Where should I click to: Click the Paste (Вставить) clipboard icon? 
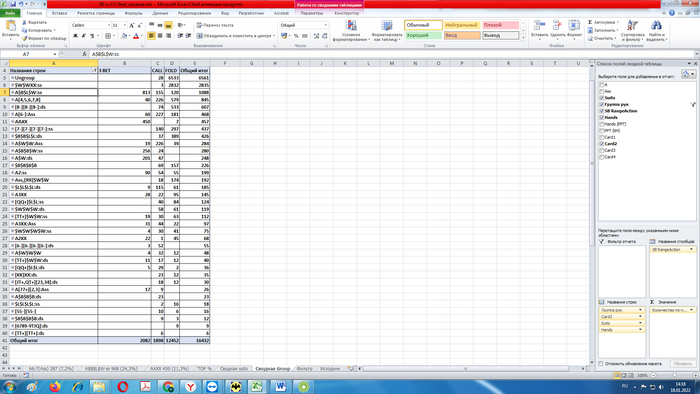tap(10, 26)
